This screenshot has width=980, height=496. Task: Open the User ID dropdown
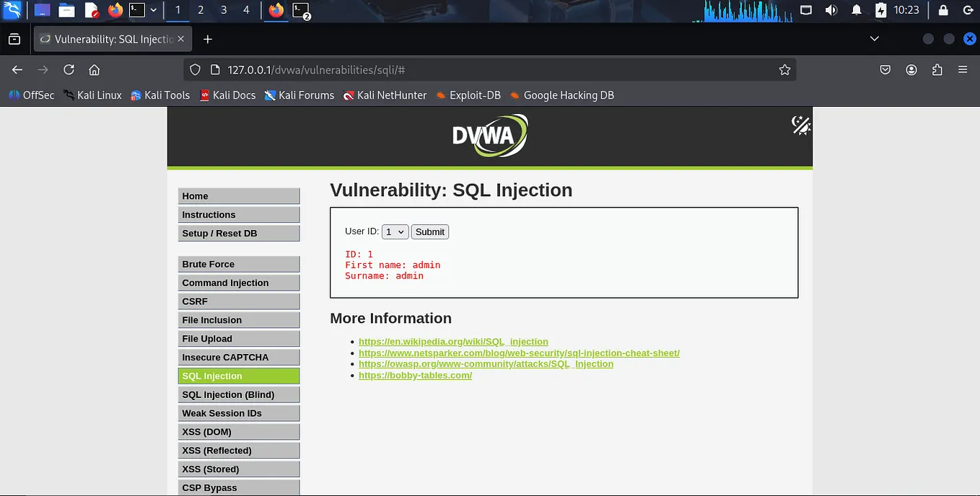click(x=395, y=231)
